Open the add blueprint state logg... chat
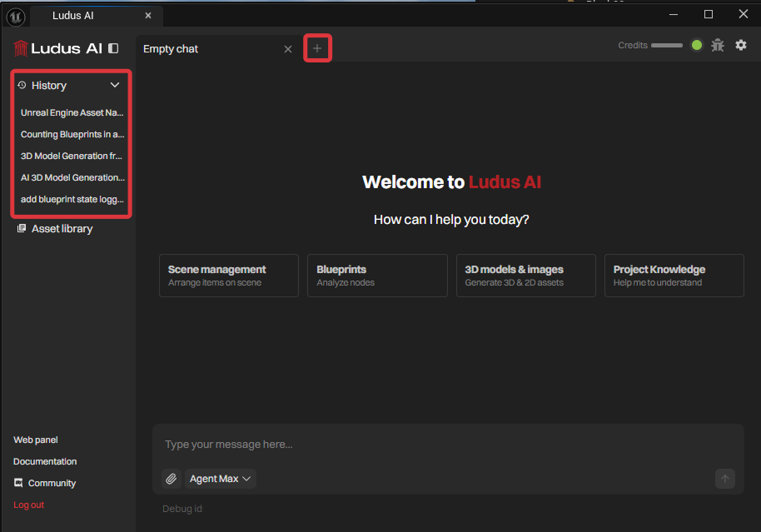Viewport: 761px width, 532px height. pos(72,200)
